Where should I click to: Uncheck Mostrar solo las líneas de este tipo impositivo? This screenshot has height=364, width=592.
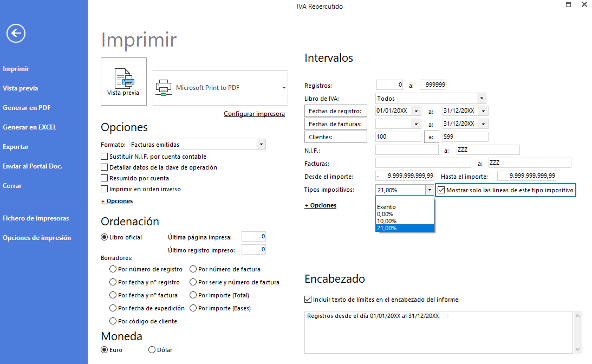click(441, 190)
